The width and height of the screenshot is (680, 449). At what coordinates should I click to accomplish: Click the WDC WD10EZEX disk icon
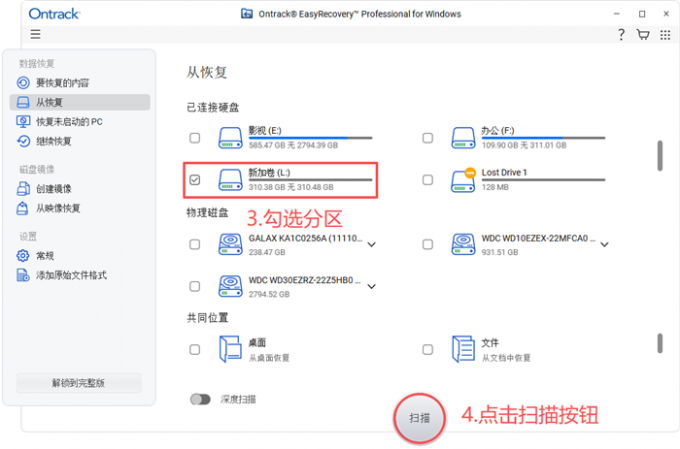point(463,244)
